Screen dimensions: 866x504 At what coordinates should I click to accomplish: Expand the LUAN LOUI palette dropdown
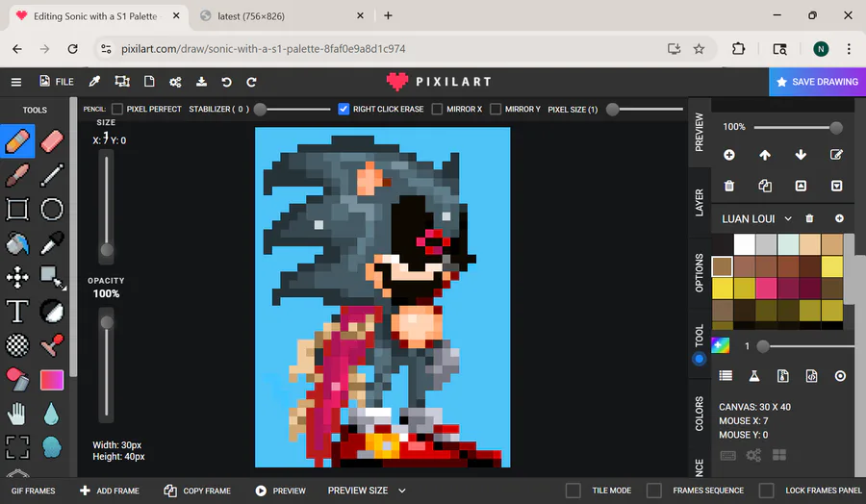point(788,218)
